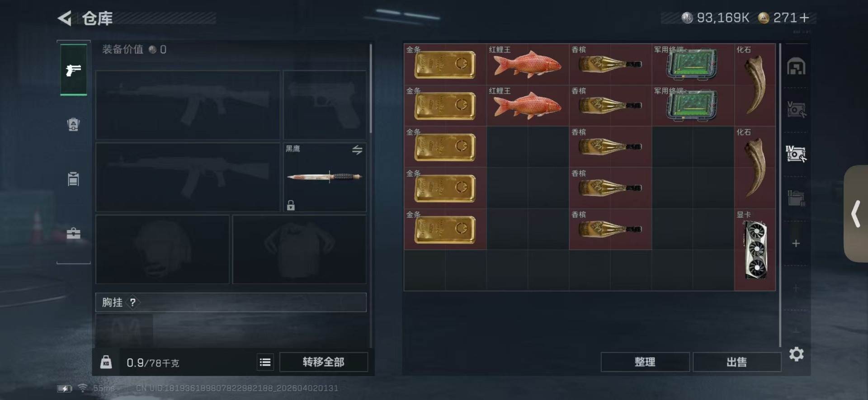Select the 显卡 graphics card item
Image resolution: width=868 pixels, height=400 pixels.
coord(755,249)
